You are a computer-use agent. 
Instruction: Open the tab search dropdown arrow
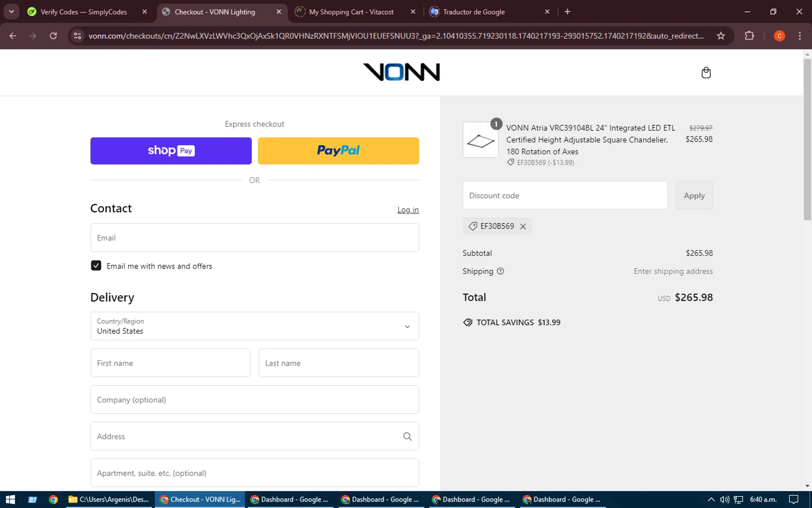point(11,11)
